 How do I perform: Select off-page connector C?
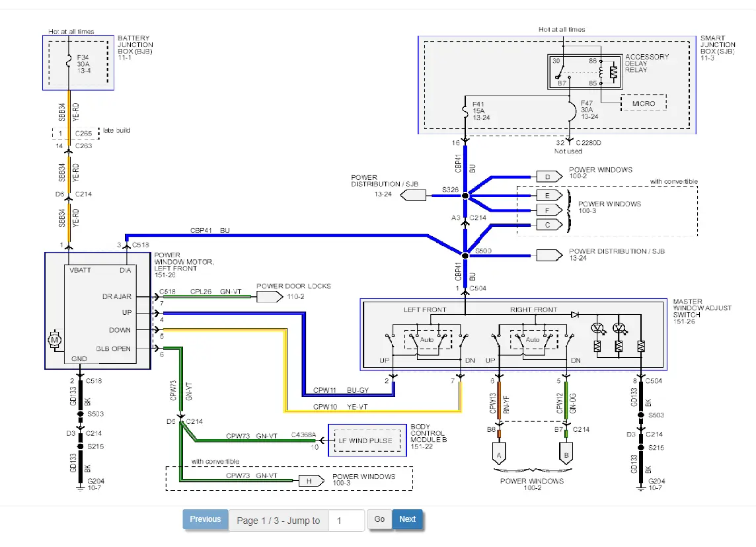pos(549,225)
